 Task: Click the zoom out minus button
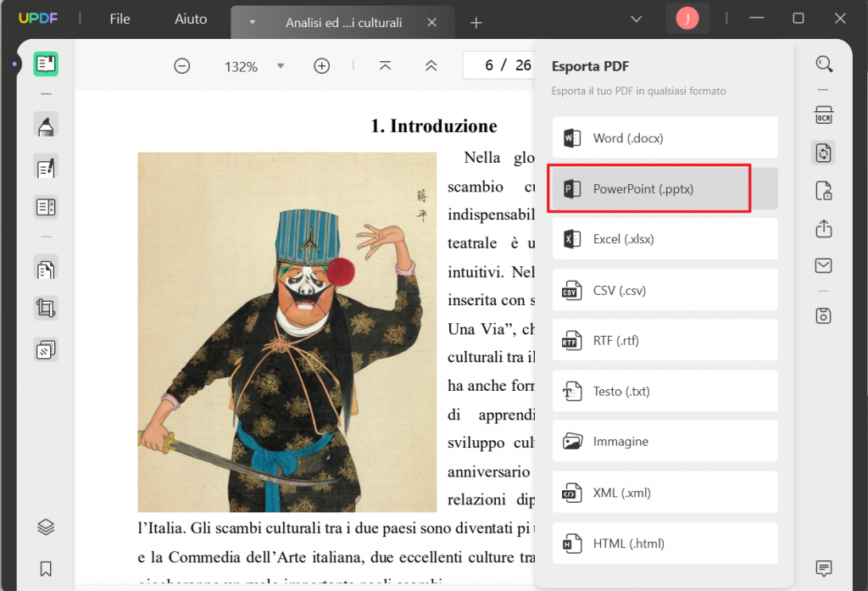point(182,66)
